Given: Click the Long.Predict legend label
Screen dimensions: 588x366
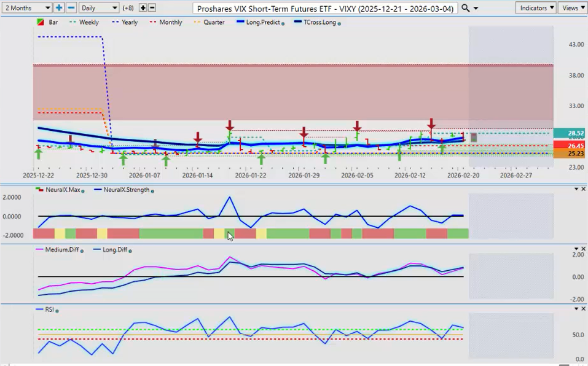Looking at the screenshot, I should click(x=263, y=22).
